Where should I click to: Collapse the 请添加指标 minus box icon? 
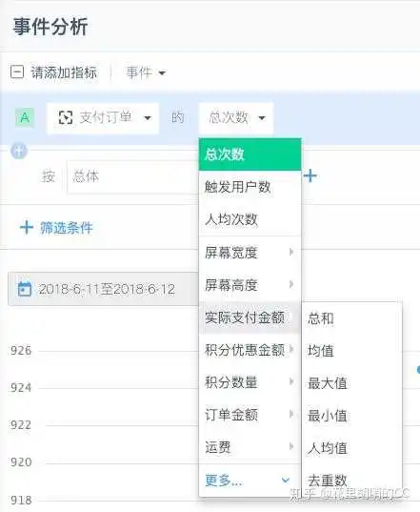[x=17, y=72]
